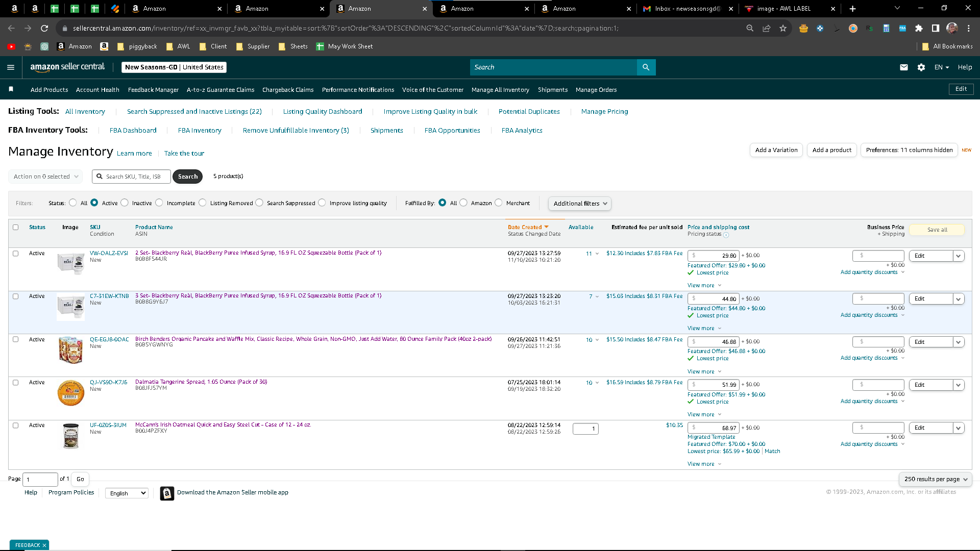The image size is (980, 551).
Task: Click the header search magnifier button
Action: click(x=646, y=67)
